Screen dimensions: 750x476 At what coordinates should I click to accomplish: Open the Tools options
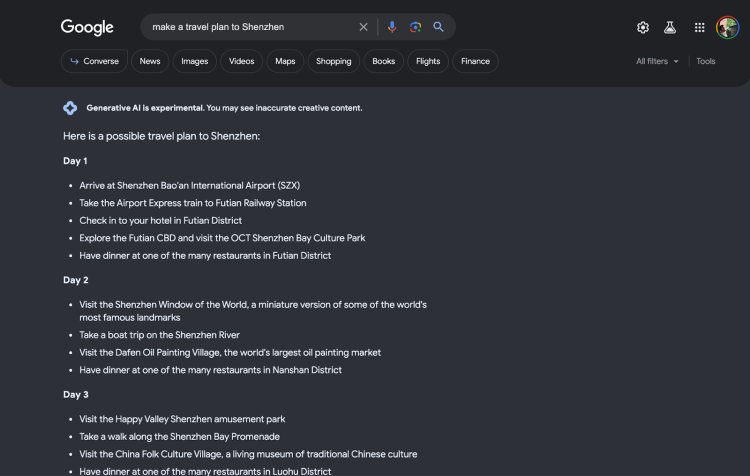706,61
